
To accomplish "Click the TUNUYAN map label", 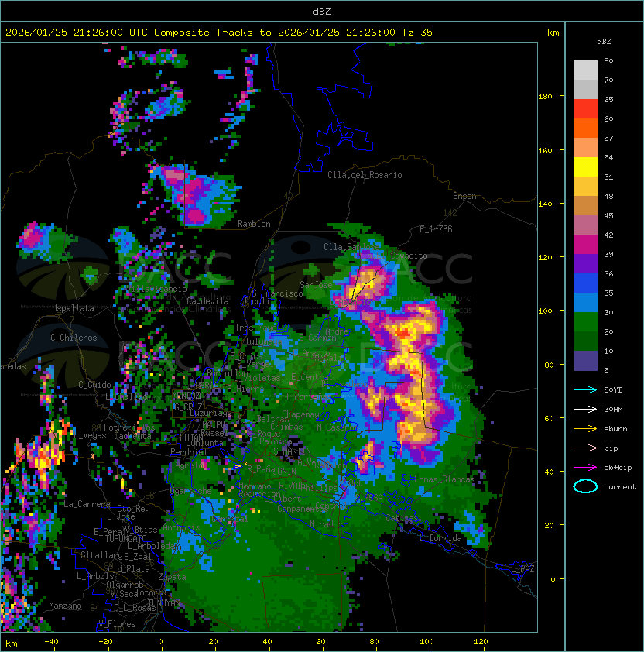I will [x=164, y=603].
